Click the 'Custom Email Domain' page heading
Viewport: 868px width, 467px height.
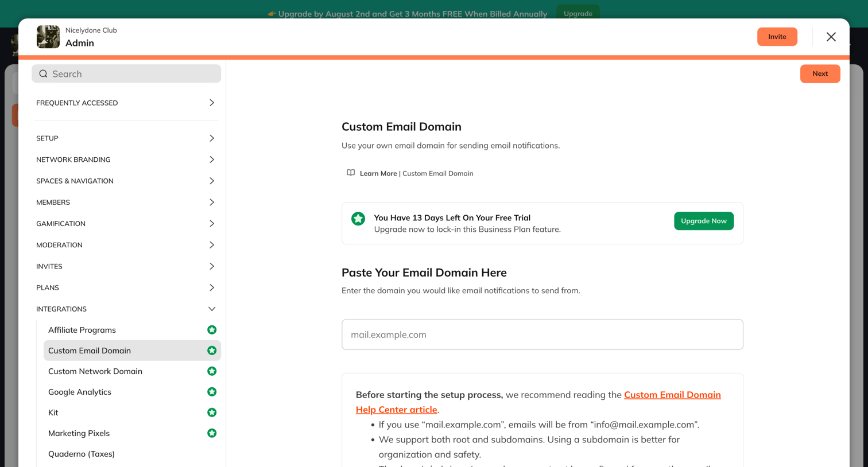[401, 127]
